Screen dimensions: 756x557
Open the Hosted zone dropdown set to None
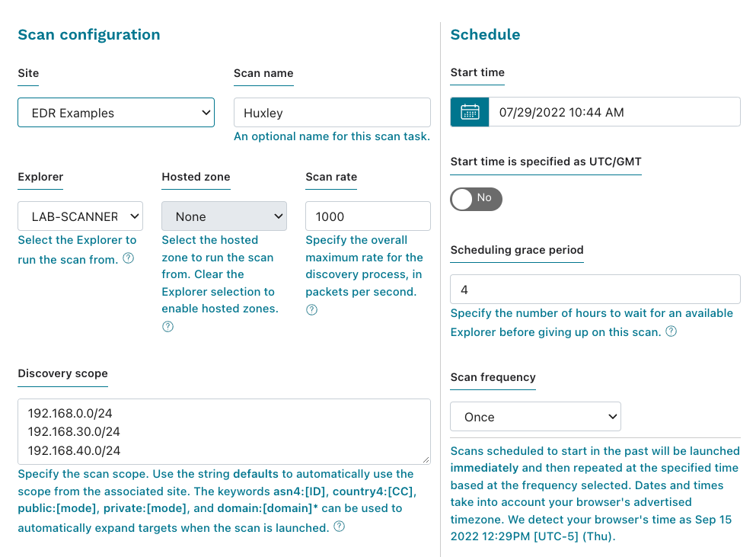[224, 216]
